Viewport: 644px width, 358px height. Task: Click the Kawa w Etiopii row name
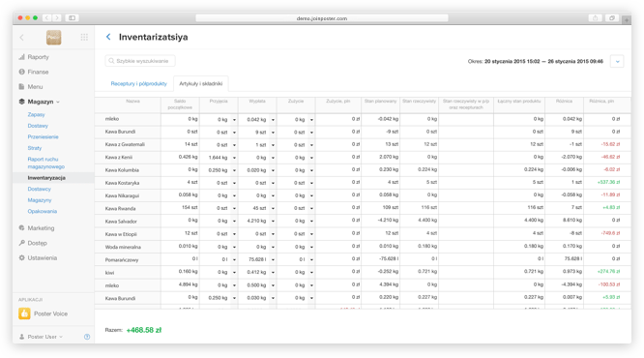tap(121, 234)
